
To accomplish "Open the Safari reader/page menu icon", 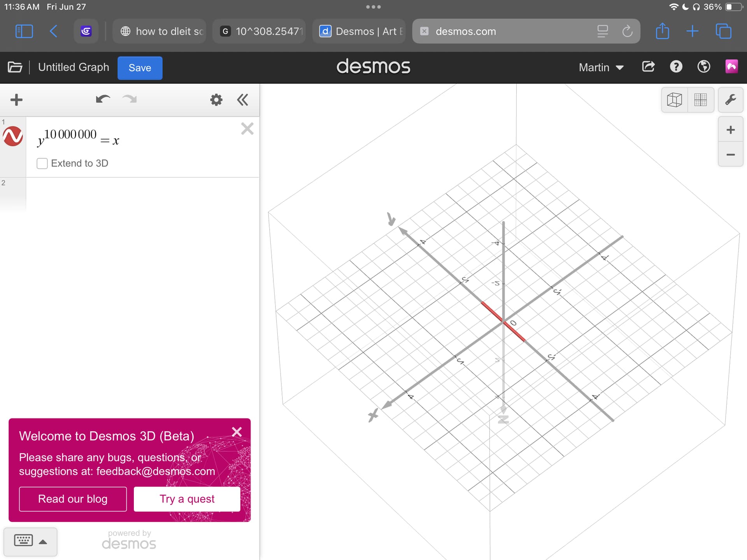I will [x=602, y=31].
